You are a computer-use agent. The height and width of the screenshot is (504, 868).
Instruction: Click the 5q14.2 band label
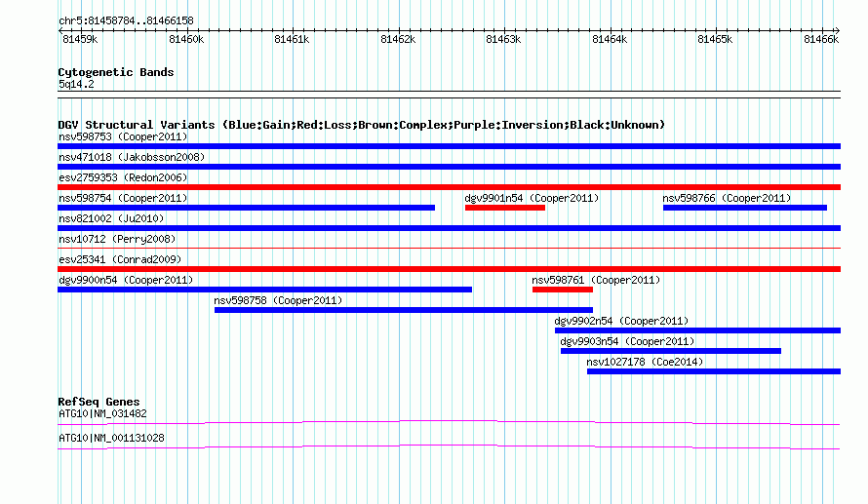tap(76, 84)
